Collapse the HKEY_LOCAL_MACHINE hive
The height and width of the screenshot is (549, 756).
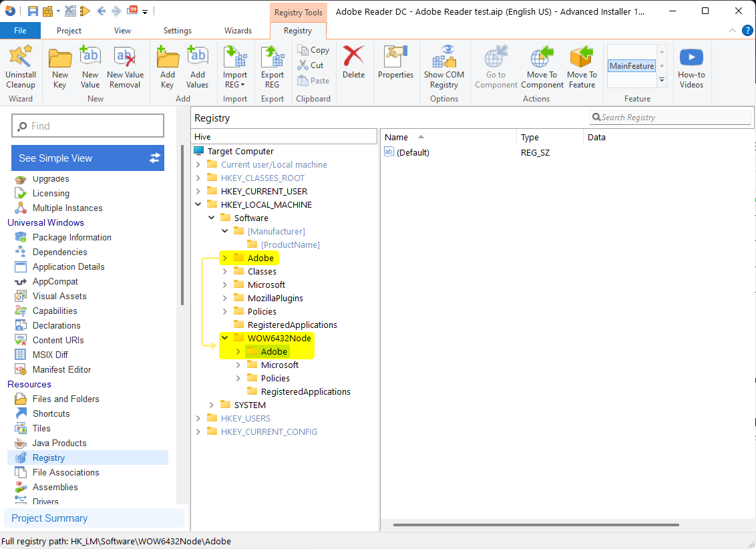(x=198, y=204)
